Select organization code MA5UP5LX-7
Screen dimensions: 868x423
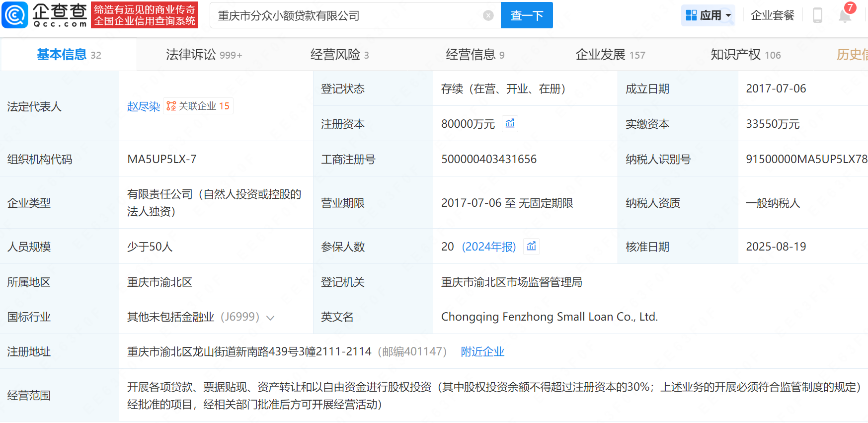(162, 159)
